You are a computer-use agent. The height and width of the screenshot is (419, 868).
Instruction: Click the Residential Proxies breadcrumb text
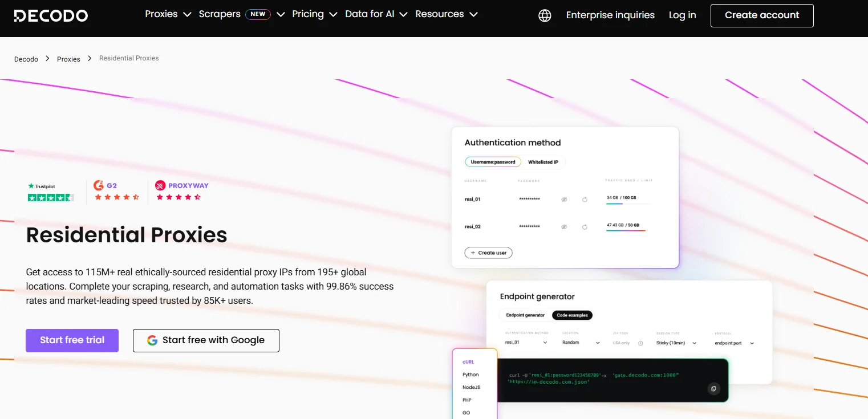click(129, 58)
